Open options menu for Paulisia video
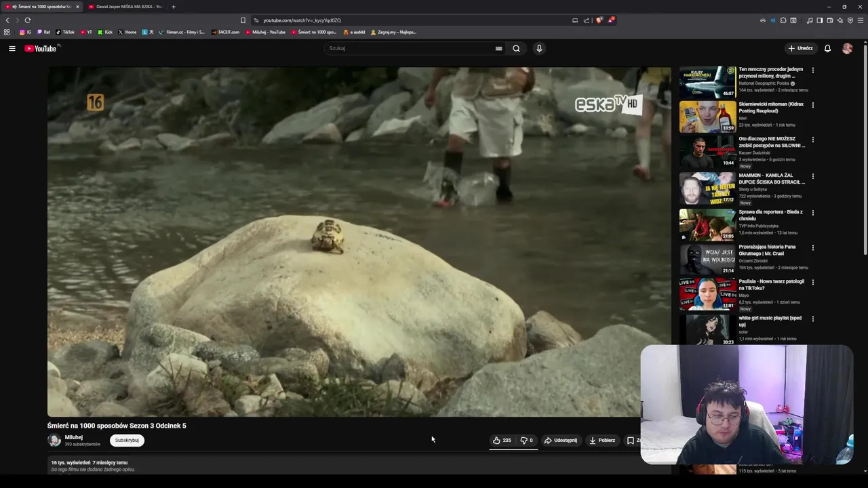 [x=812, y=283]
